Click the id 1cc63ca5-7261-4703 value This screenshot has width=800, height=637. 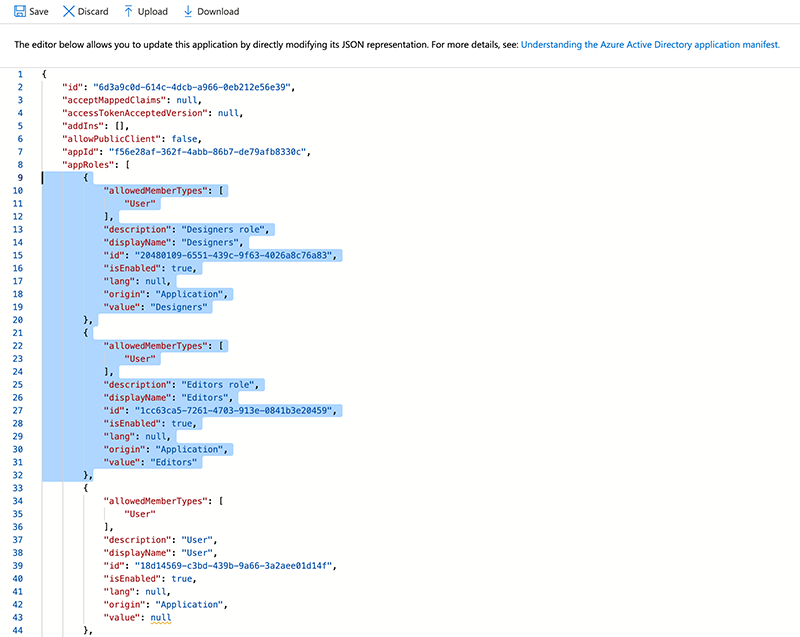[x=233, y=411]
